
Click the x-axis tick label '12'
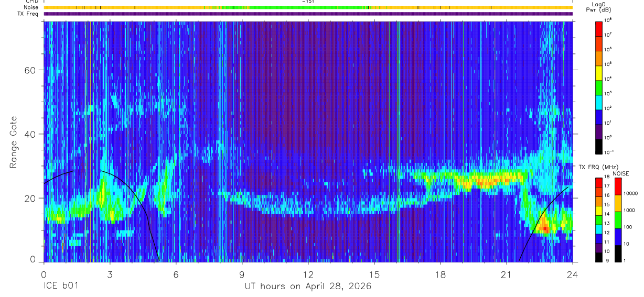pos(308,274)
